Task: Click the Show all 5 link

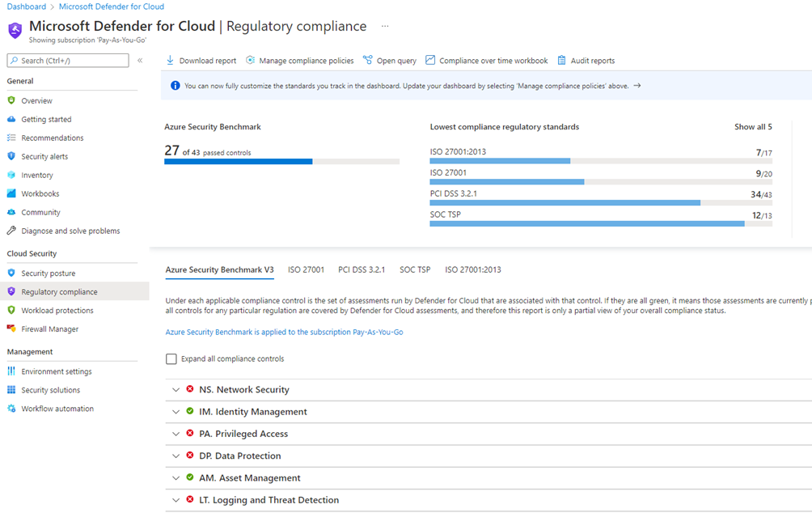Action: pyautogui.click(x=752, y=127)
